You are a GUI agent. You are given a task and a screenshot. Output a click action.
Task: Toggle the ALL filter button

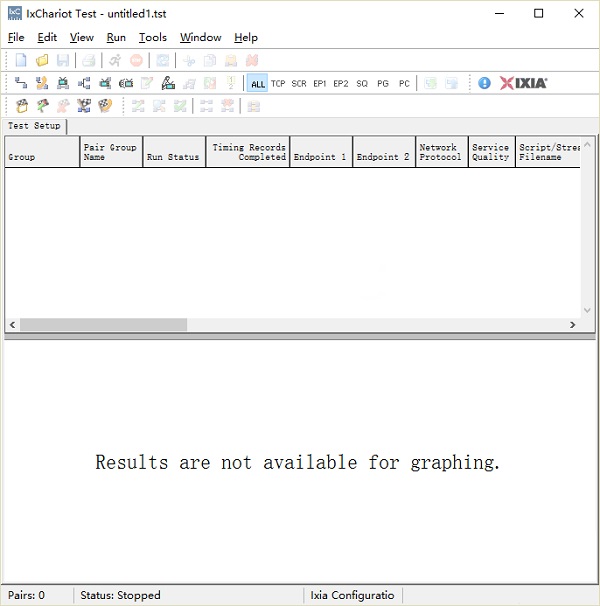click(257, 84)
